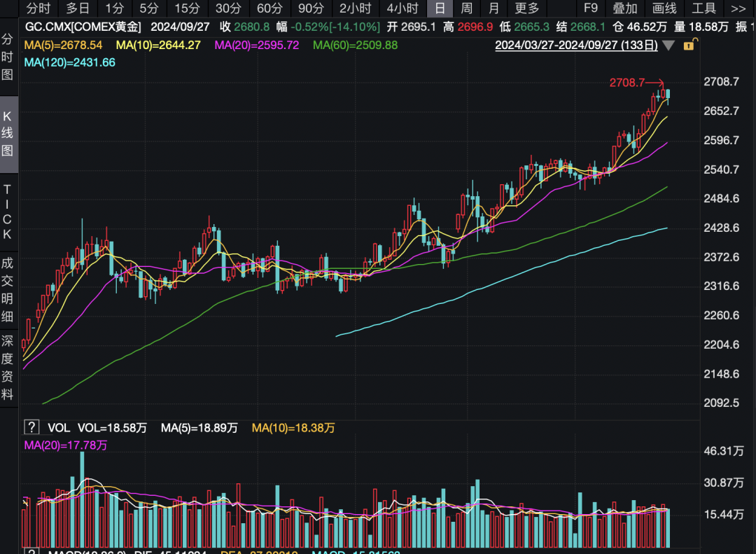Switch to 分时 intraday view tab
Viewport: 756px width, 554px height.
[x=38, y=8]
